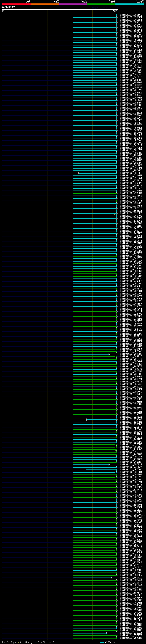This screenshot has width=146, height=644.
Task: Select label UniRef100_C0PHR4
Action: click(131, 98)
